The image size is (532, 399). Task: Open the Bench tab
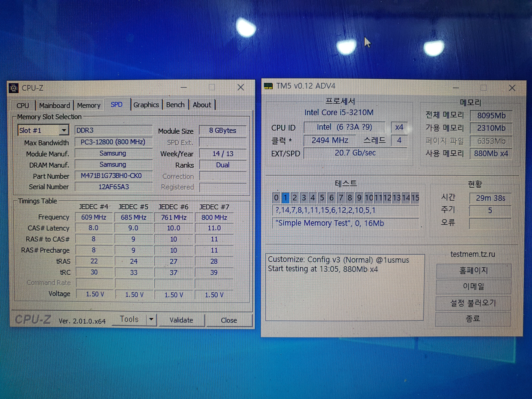pos(175,105)
